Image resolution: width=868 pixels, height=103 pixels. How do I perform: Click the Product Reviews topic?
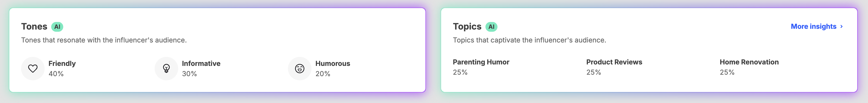click(x=614, y=62)
